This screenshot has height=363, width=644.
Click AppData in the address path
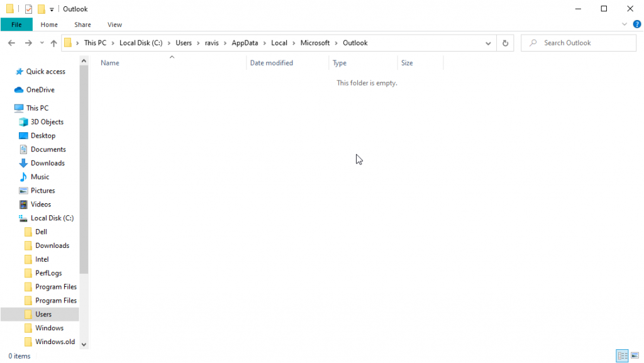click(245, 43)
